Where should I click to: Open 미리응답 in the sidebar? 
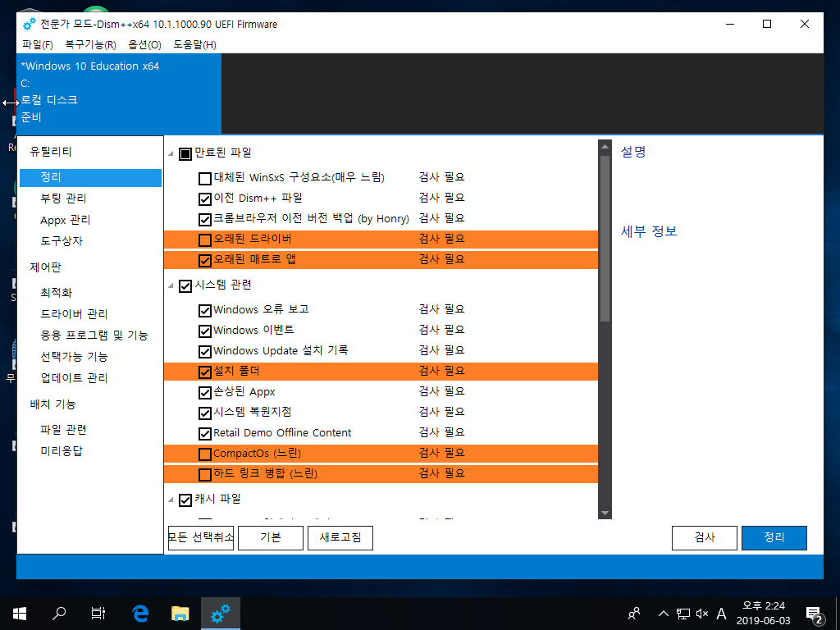tap(62, 451)
